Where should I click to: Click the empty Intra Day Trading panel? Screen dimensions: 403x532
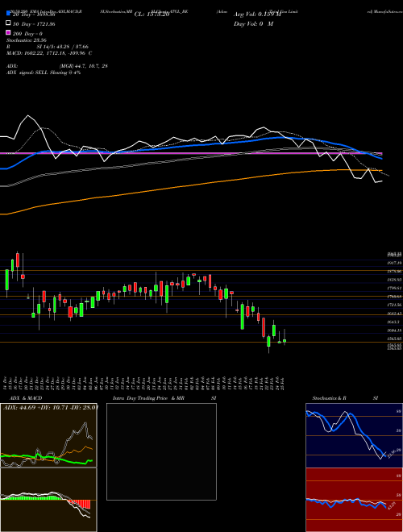pos(161,451)
